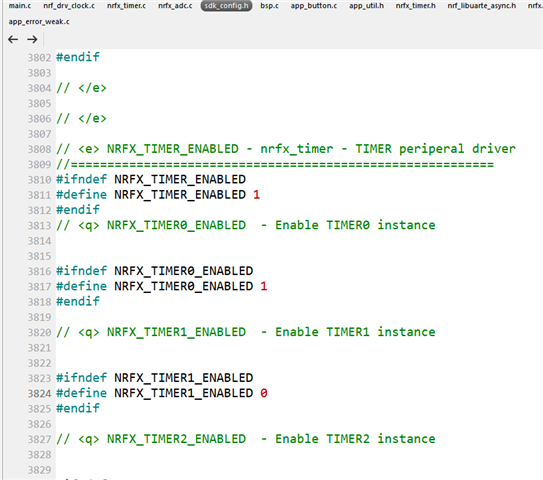Screen dimensions: 543x480
Task: Open the bsp.c tab
Action: pyautogui.click(x=269, y=6)
